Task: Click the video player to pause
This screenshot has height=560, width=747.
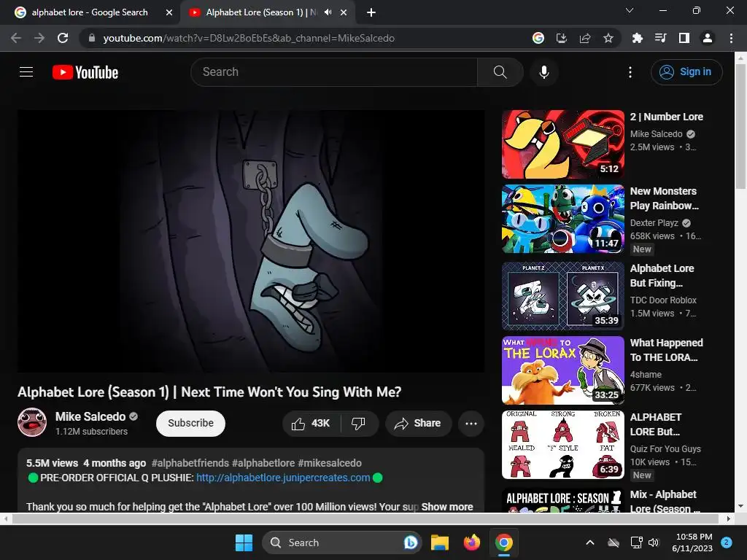Action: tap(251, 241)
